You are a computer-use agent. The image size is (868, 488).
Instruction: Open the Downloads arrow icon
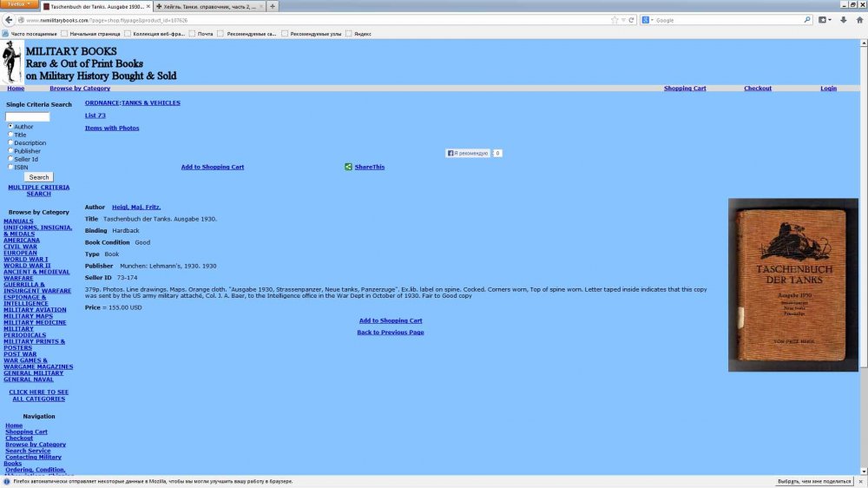[843, 20]
